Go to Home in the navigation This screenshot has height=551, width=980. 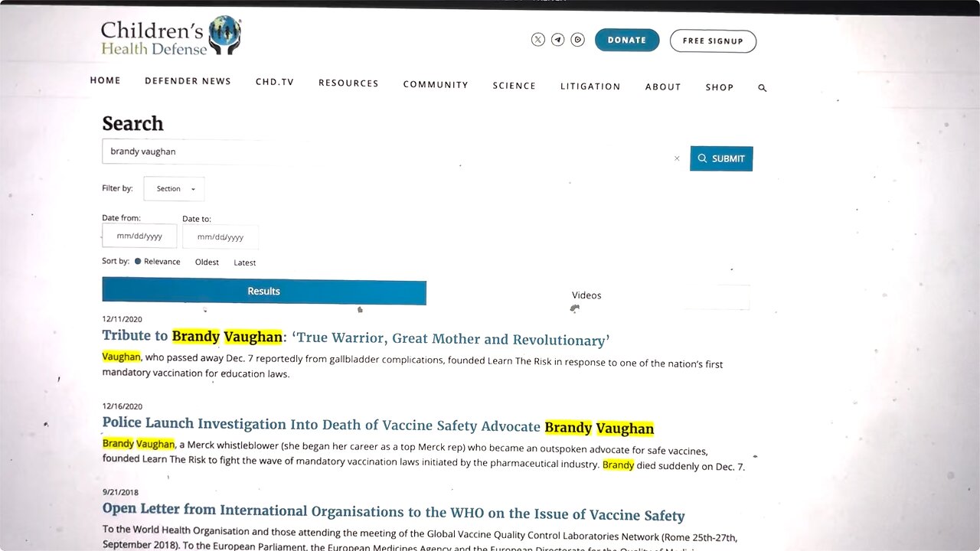click(x=106, y=80)
